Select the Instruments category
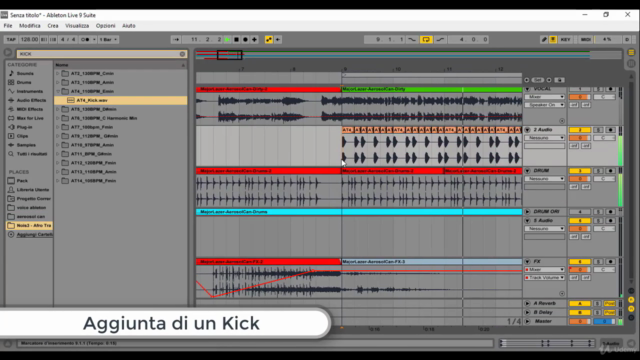This screenshot has height=360, width=640. [x=29, y=91]
